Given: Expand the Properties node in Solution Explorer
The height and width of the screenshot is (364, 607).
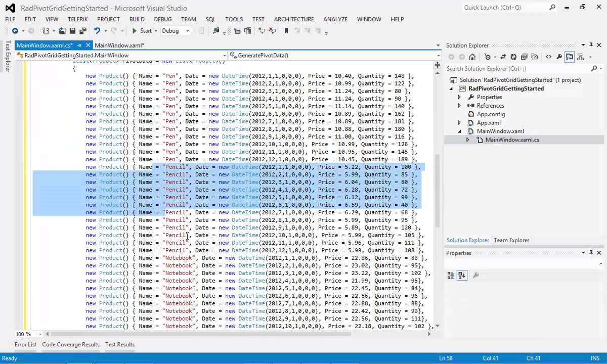Looking at the screenshot, I should click(x=459, y=97).
